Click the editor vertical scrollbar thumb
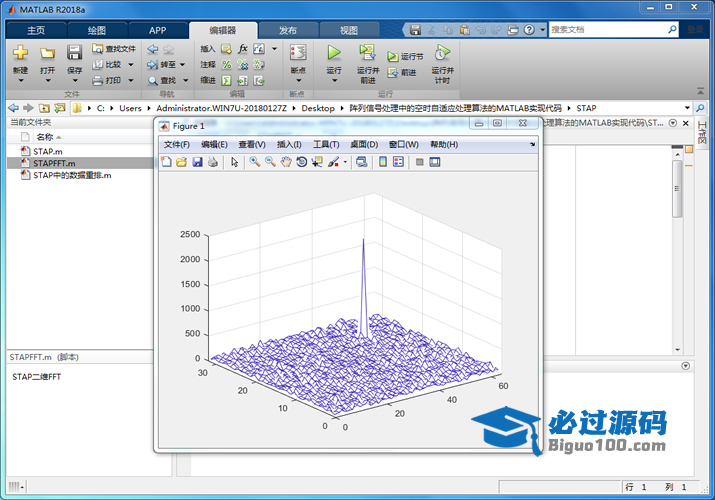This screenshot has width=715, height=500. (x=677, y=188)
